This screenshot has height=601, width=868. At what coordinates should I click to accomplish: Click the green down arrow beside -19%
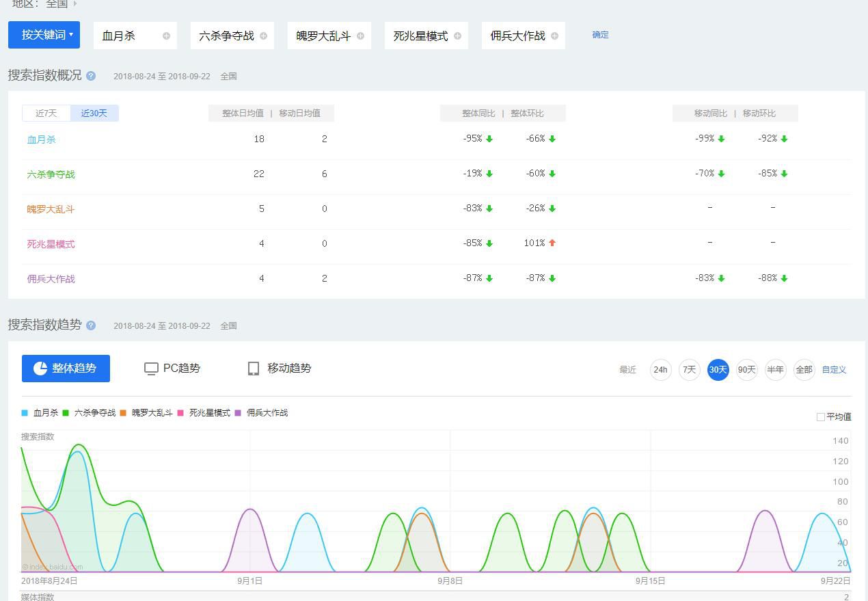point(489,174)
